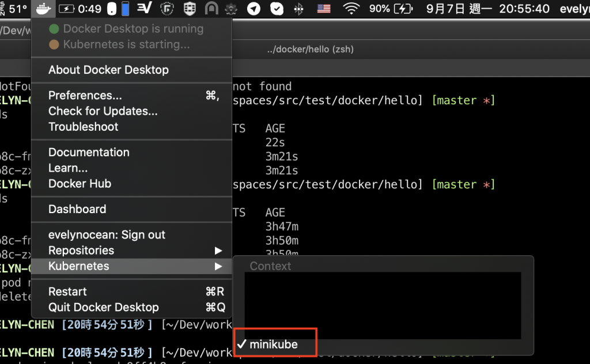Select the checked minikube context
Viewport: 590px width, 364px height.
pyautogui.click(x=274, y=344)
